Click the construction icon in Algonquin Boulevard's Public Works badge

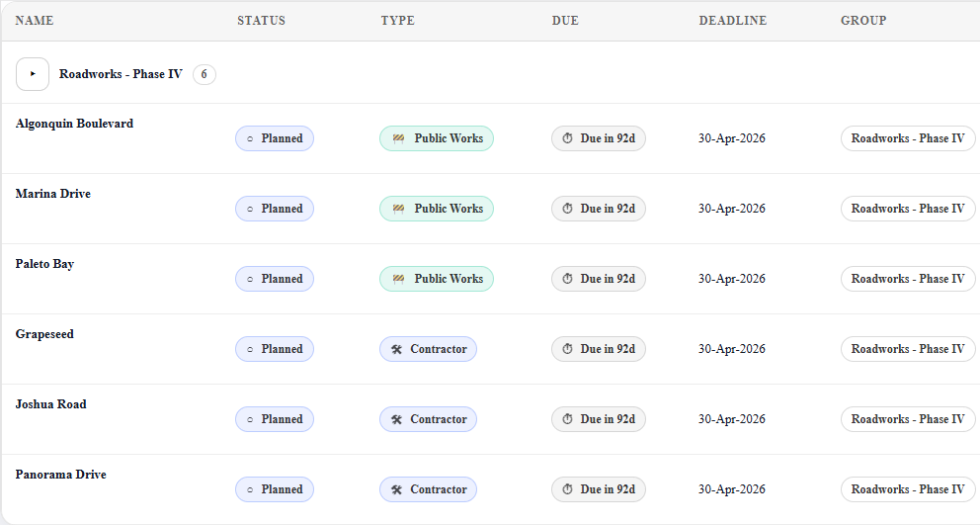398,138
